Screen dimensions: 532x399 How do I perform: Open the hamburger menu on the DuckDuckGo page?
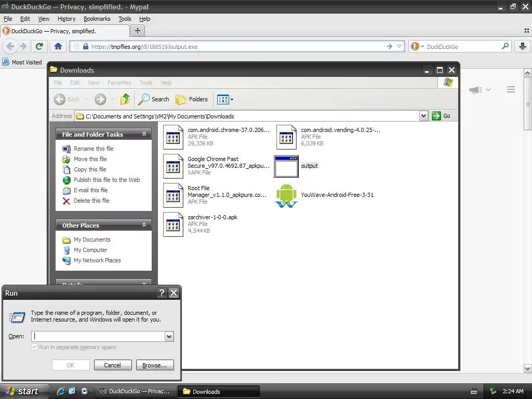[511, 89]
